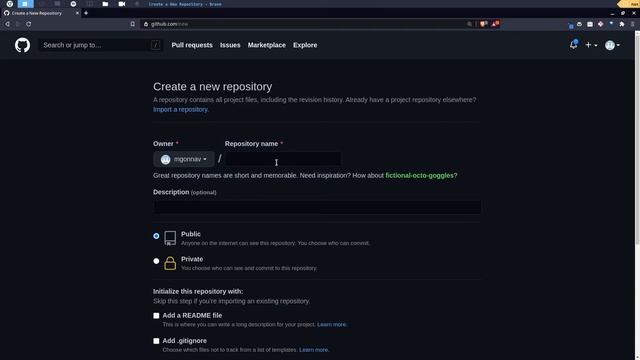Open the browser main menu
This screenshot has width=640, height=360.
tap(633, 24)
